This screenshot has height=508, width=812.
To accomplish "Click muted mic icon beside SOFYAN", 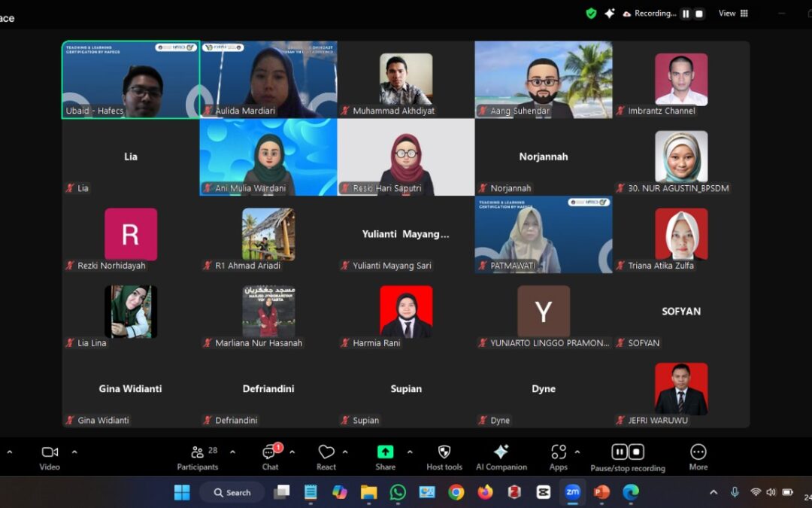I will tap(620, 343).
